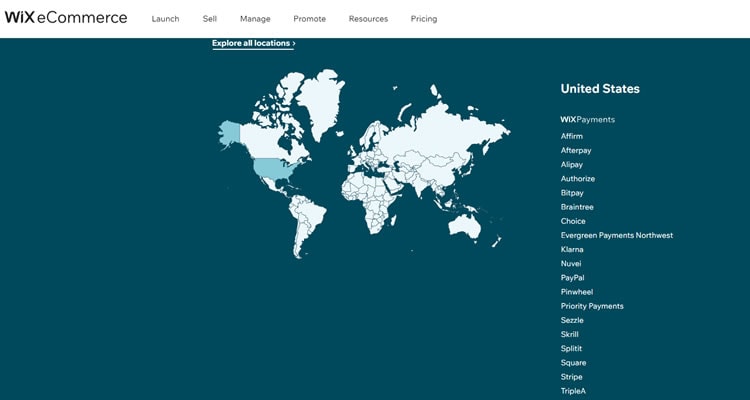Follow the Explore all locations link

click(254, 43)
